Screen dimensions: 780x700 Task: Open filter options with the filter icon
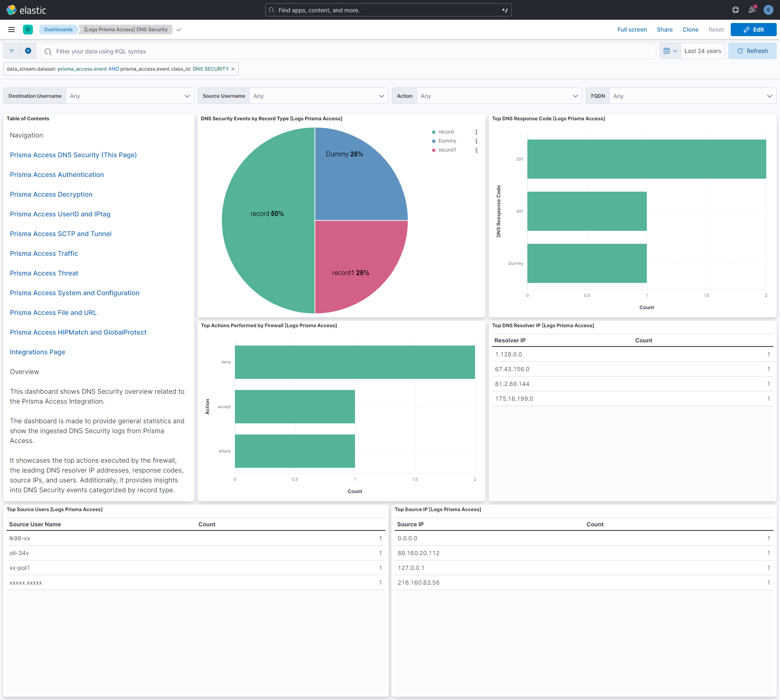pyautogui.click(x=11, y=50)
